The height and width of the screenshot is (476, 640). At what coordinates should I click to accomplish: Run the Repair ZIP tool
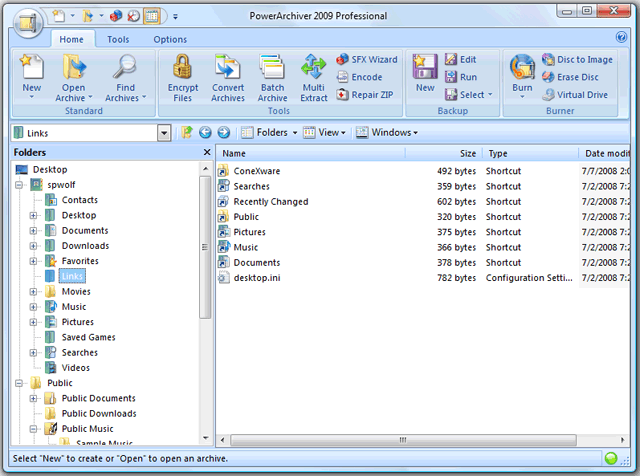pyautogui.click(x=365, y=95)
